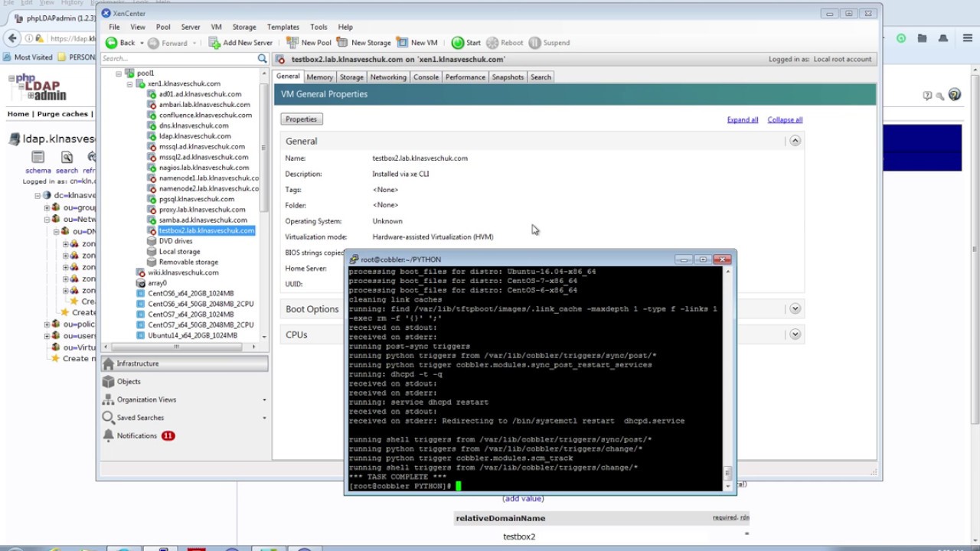Click the add value link below the terminal
Image resolution: width=980 pixels, height=551 pixels.
pyautogui.click(x=523, y=498)
